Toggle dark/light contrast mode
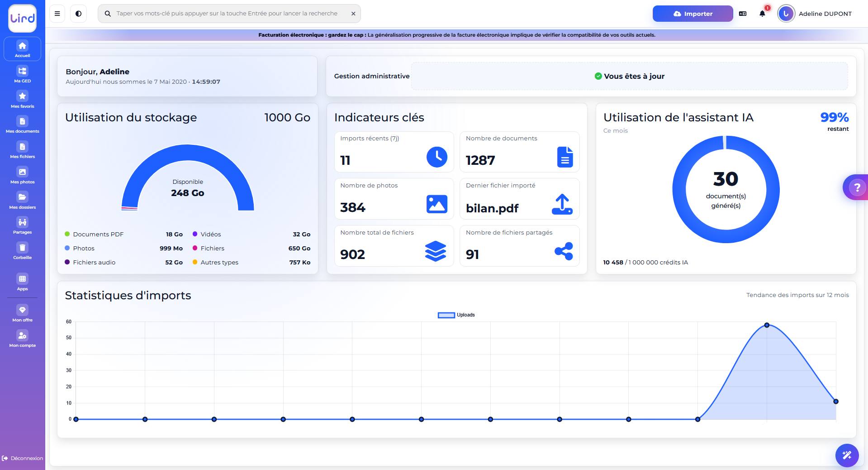 pyautogui.click(x=78, y=14)
